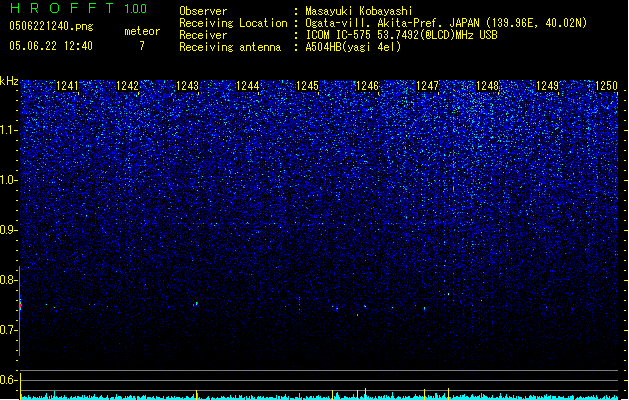Click the 1248 time axis label
The width and height of the screenshot is (629, 400).
point(487,86)
